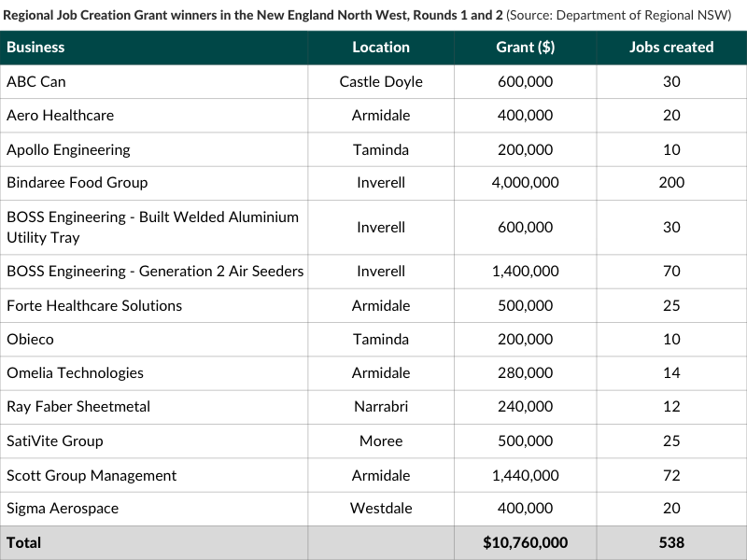This screenshot has width=747, height=560.
Task: Click the 200 jobs created cell
Action: click(x=671, y=182)
